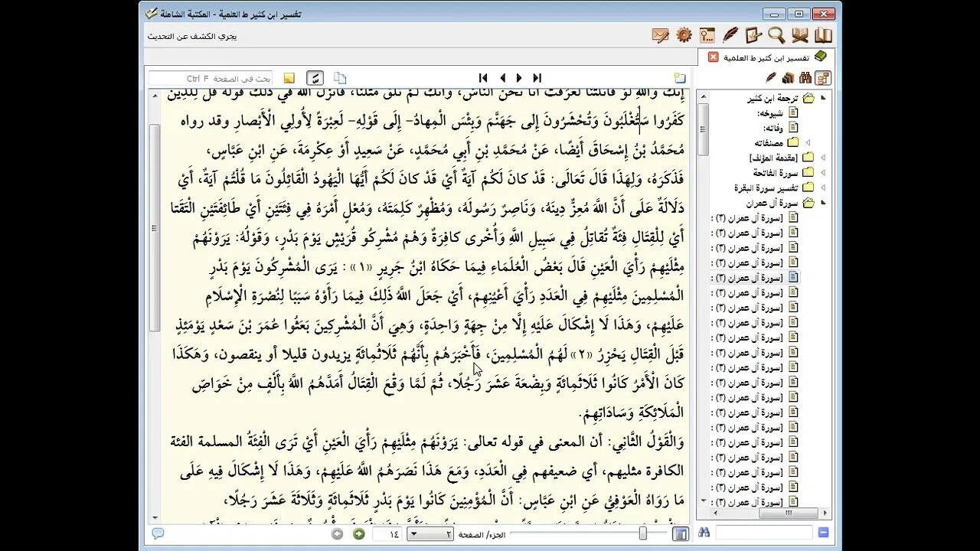
Task: Maximize the المكتبة الشاملة window
Action: pos(799,14)
